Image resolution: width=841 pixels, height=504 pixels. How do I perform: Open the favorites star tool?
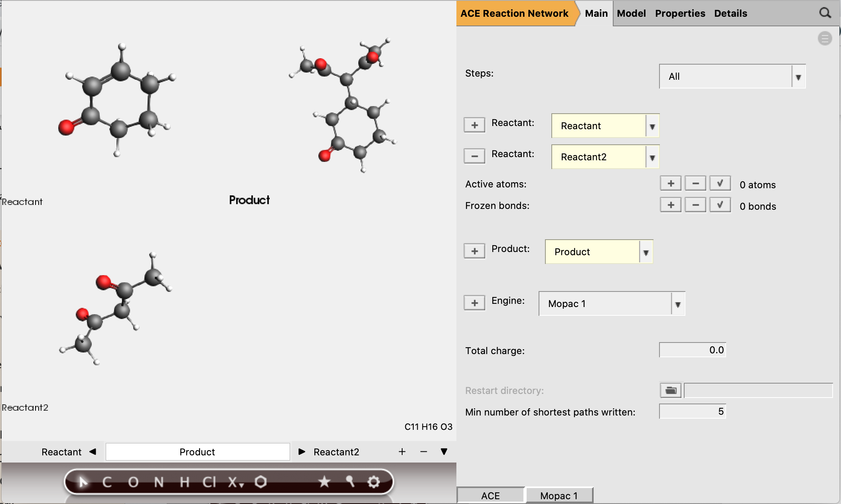click(x=324, y=482)
